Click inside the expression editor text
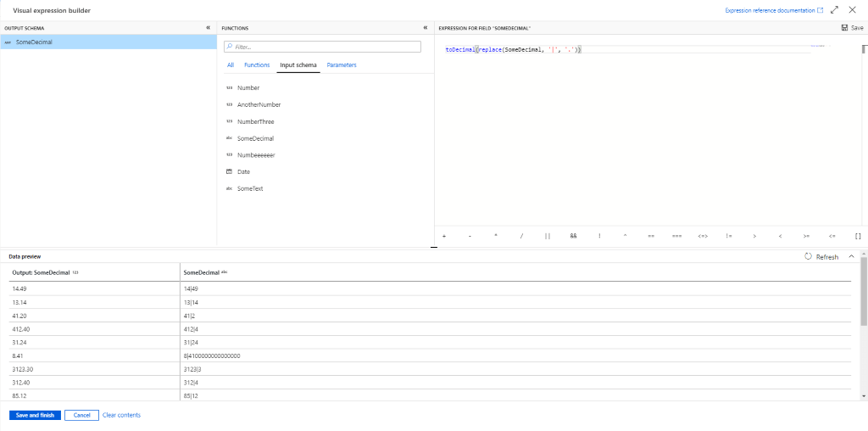The width and height of the screenshot is (868, 431). (513, 50)
